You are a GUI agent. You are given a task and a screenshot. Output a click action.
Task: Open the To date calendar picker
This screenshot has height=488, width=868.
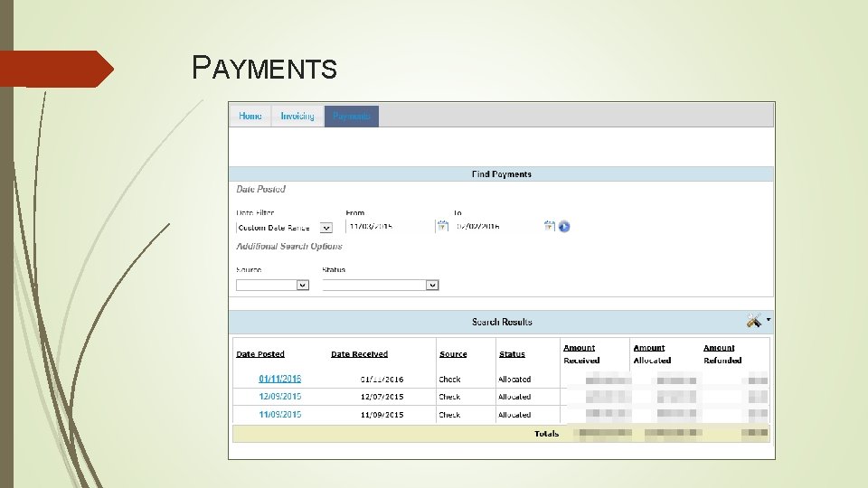point(549,226)
